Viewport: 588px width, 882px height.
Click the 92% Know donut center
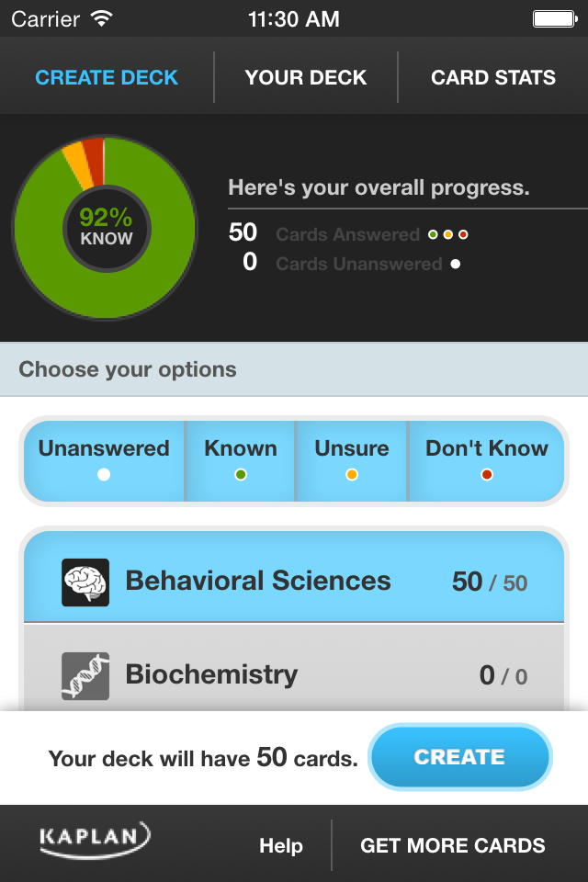(x=106, y=229)
